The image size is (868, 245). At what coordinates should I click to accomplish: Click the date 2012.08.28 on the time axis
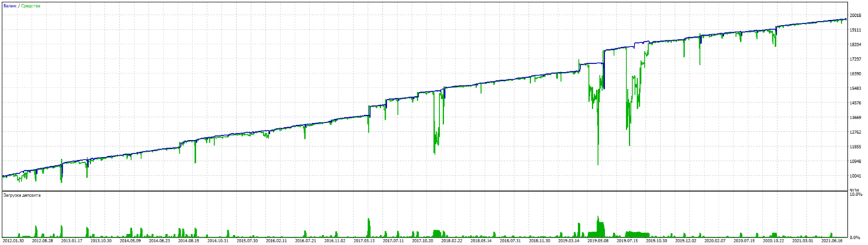42,240
